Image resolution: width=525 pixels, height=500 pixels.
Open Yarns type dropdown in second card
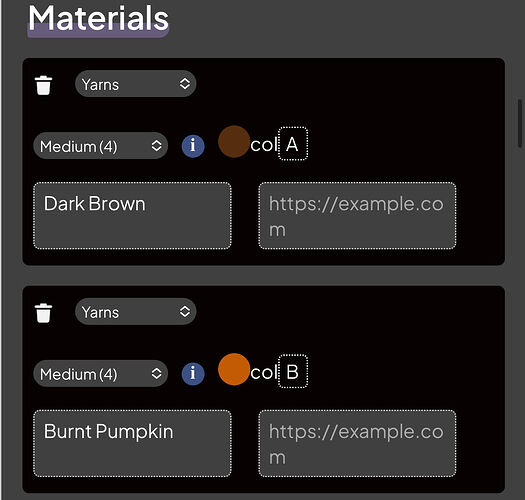[x=135, y=312]
